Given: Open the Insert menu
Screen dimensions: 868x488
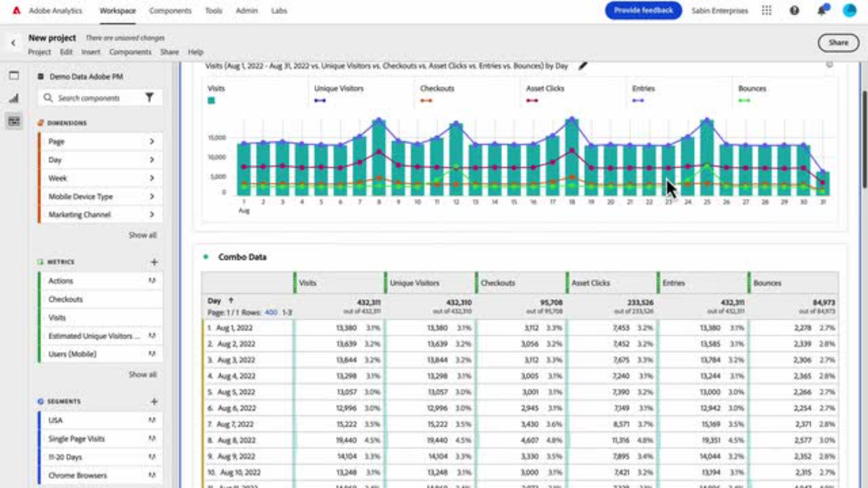Looking at the screenshot, I should [x=90, y=52].
